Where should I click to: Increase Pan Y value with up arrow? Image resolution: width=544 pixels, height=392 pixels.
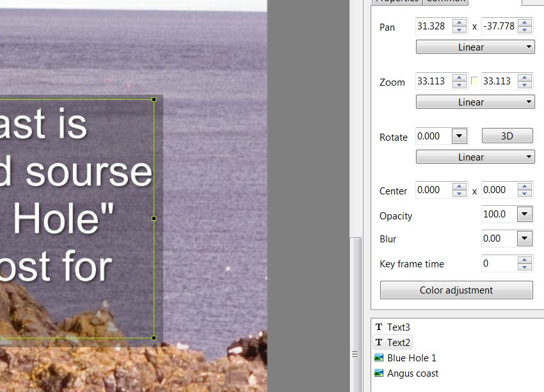click(x=525, y=23)
